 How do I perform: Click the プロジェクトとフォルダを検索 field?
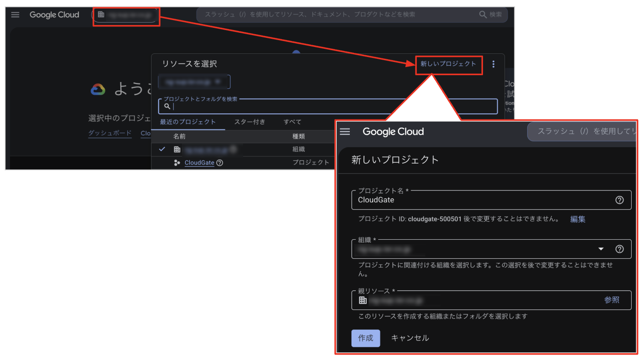pos(328,106)
